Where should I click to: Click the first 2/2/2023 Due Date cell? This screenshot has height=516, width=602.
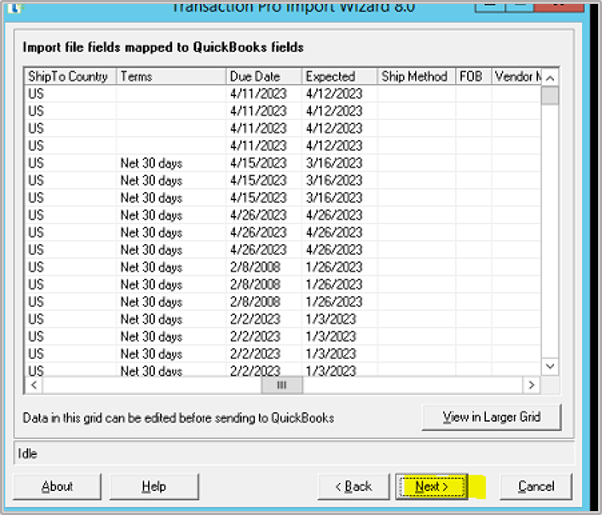[264, 319]
